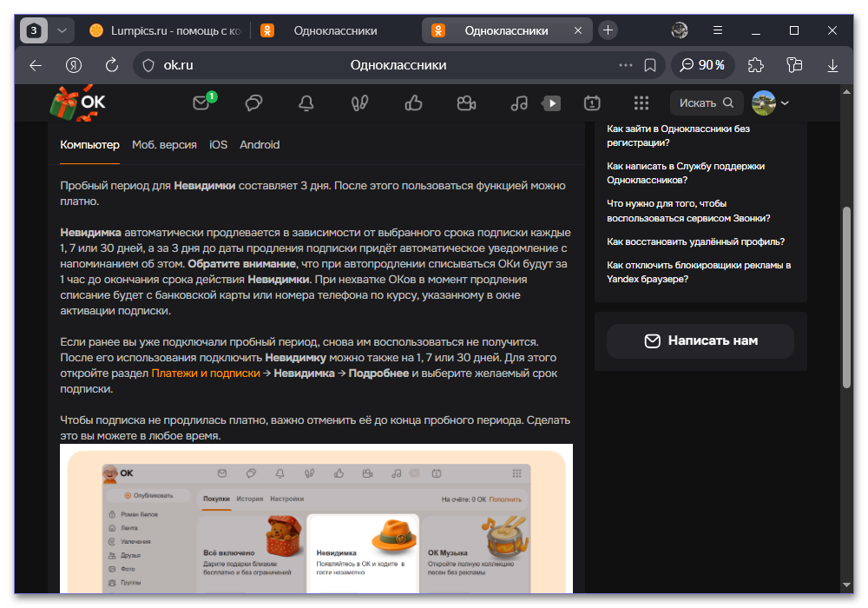Open Как написать в Службу поддержки link
This screenshot has height=608, width=868.
(686, 174)
